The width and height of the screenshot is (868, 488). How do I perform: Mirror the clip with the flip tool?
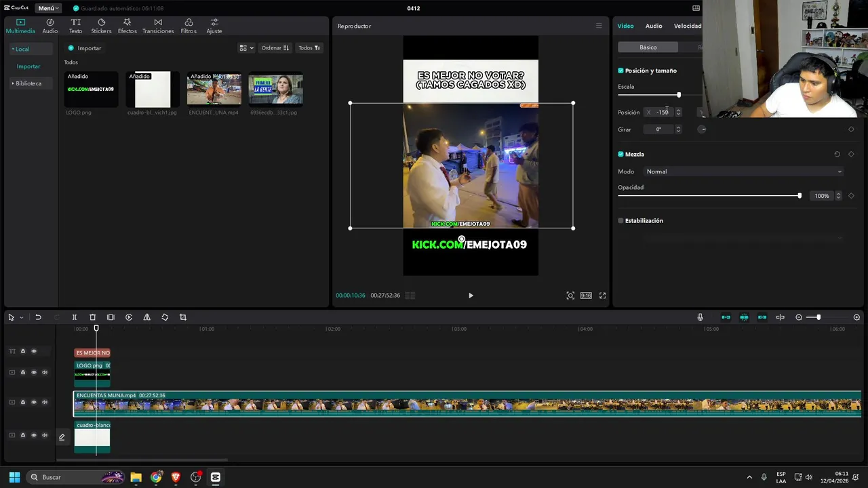click(x=146, y=317)
